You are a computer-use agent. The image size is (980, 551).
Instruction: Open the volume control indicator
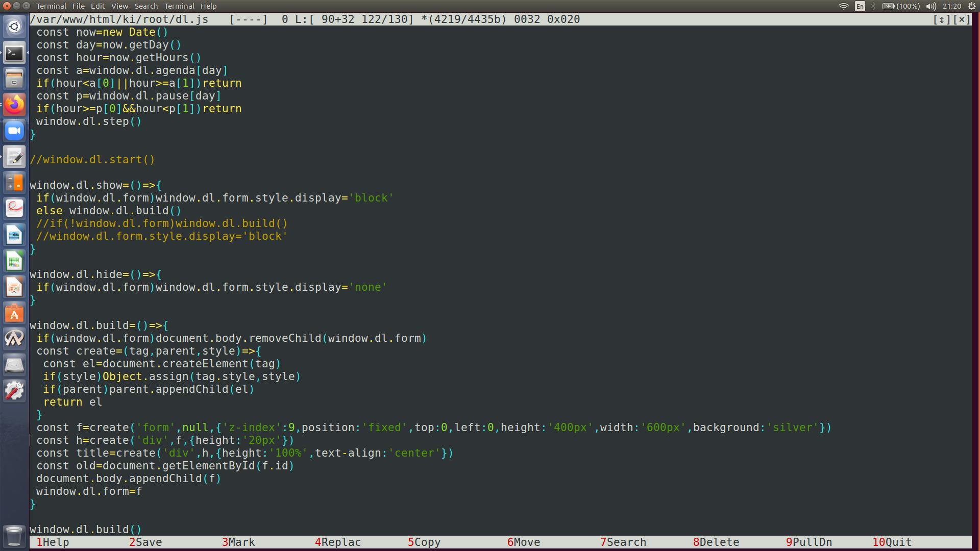[931, 6]
